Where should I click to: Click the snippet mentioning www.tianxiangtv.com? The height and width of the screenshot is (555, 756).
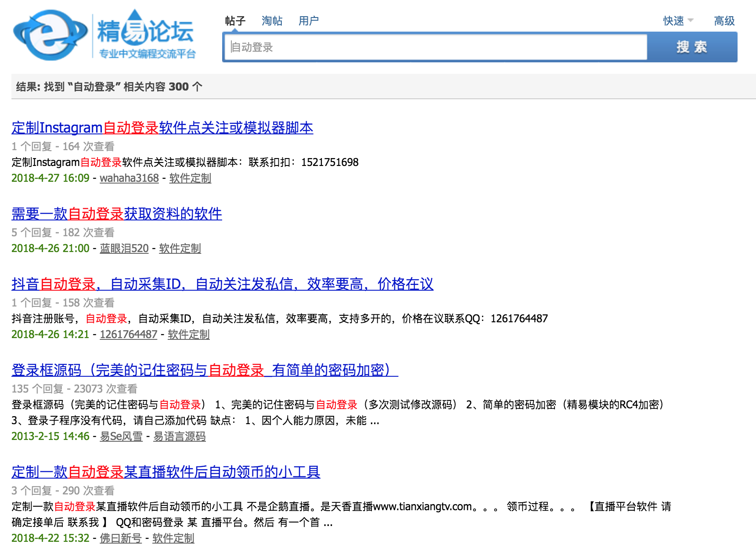[x=342, y=514]
